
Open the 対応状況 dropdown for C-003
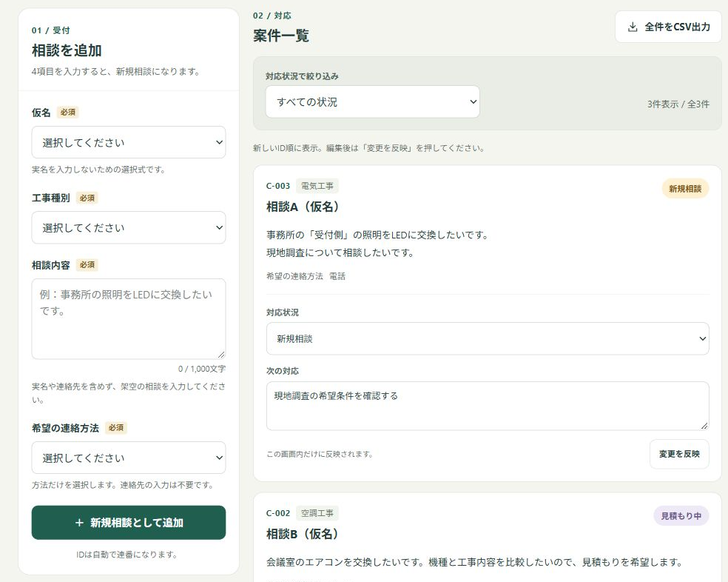[488, 339]
